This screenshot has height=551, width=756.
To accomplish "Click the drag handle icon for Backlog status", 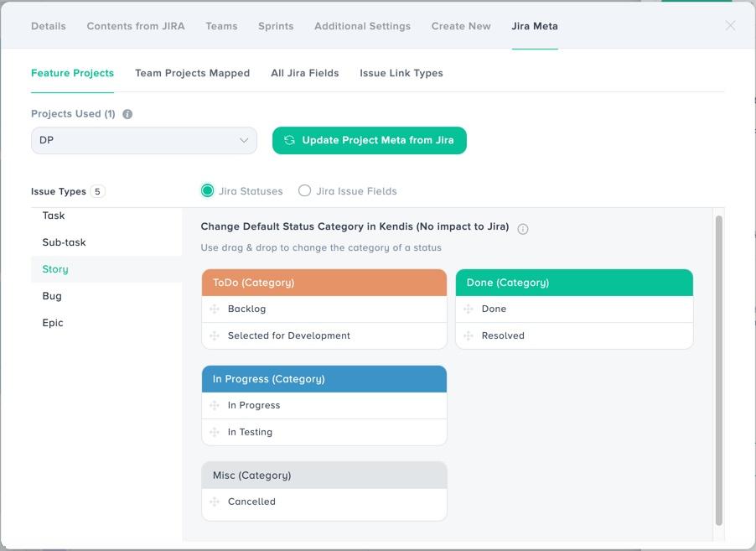I will click(215, 309).
